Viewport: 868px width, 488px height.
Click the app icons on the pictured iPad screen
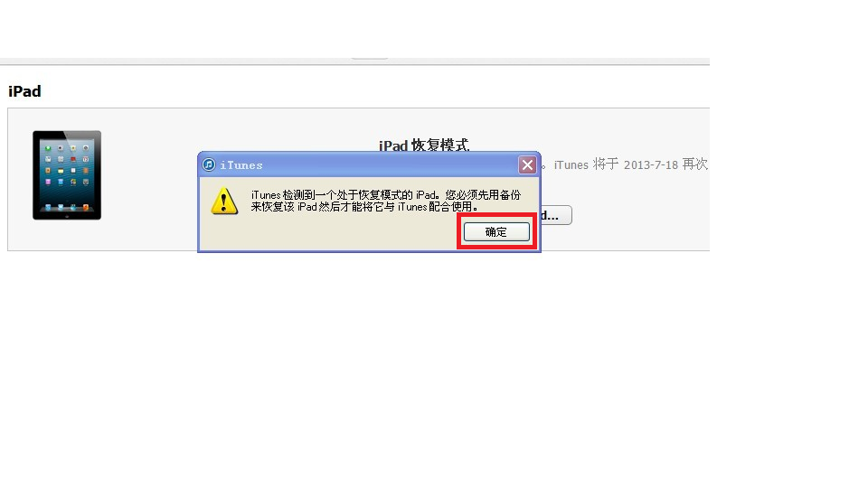coord(67,166)
